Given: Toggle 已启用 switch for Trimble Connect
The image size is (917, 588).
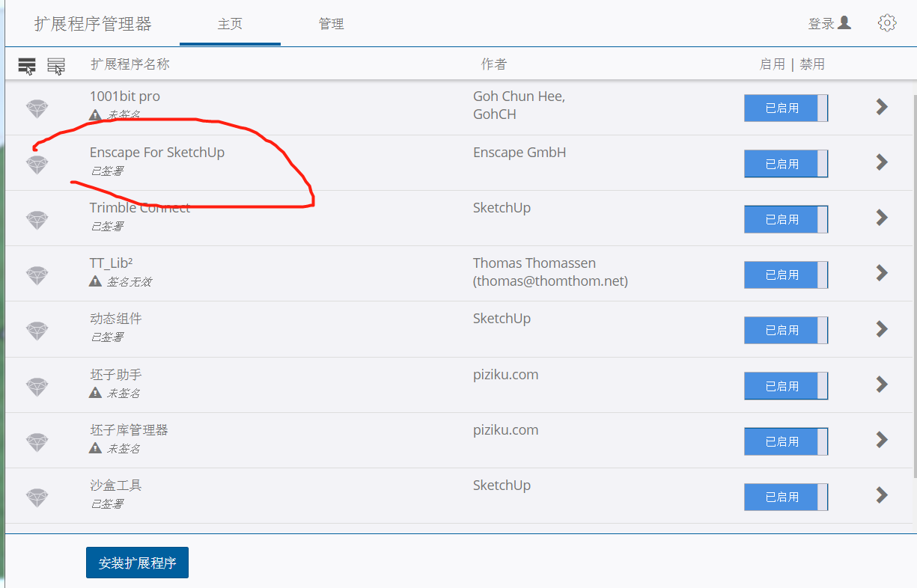Looking at the screenshot, I should coord(786,219).
